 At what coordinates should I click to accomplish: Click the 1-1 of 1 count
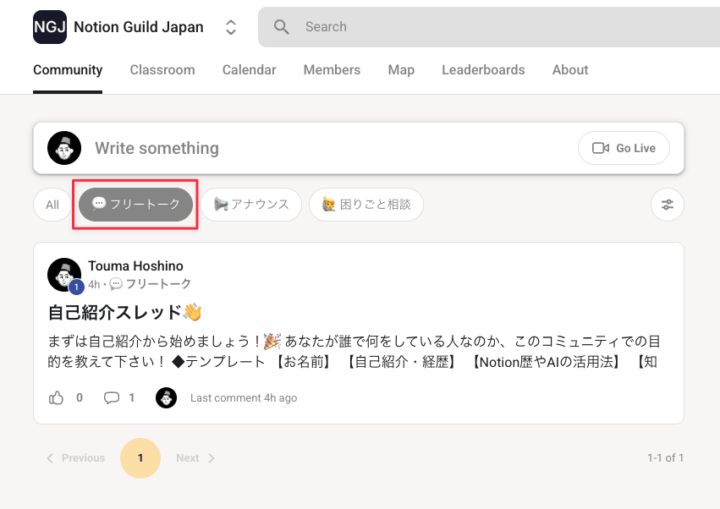point(665,458)
